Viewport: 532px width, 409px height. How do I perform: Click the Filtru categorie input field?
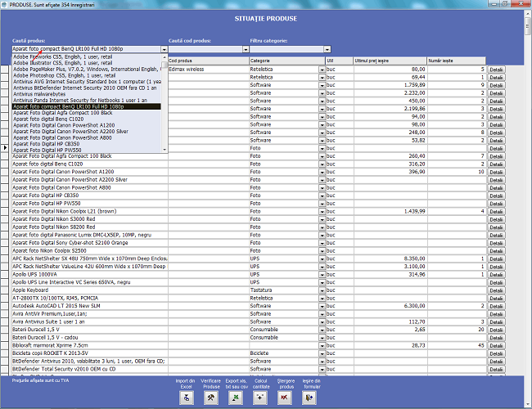(x=286, y=49)
